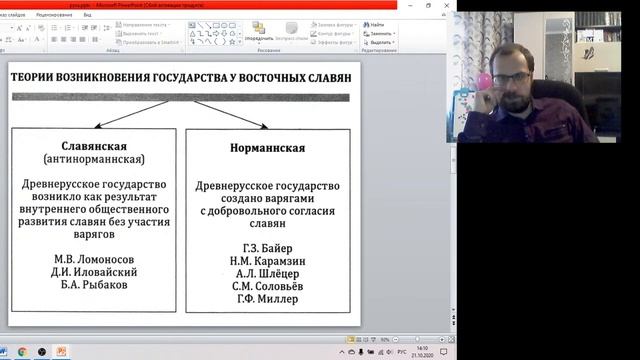Toggle bulleted list formatting
640x360 pixels.
[x=55, y=28]
